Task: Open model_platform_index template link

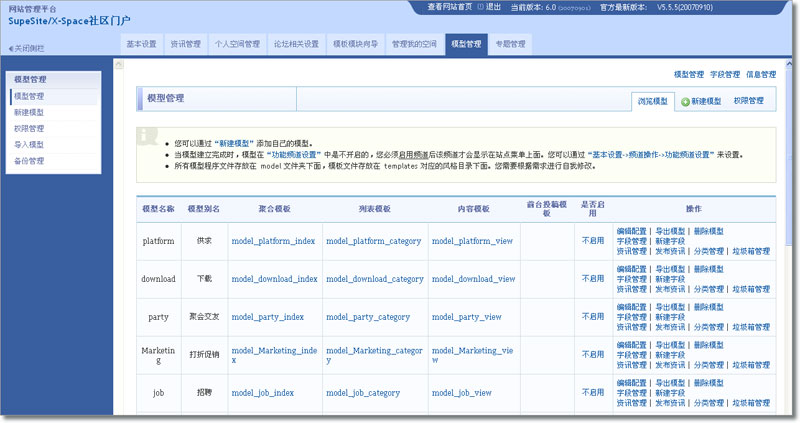Action: pos(273,241)
